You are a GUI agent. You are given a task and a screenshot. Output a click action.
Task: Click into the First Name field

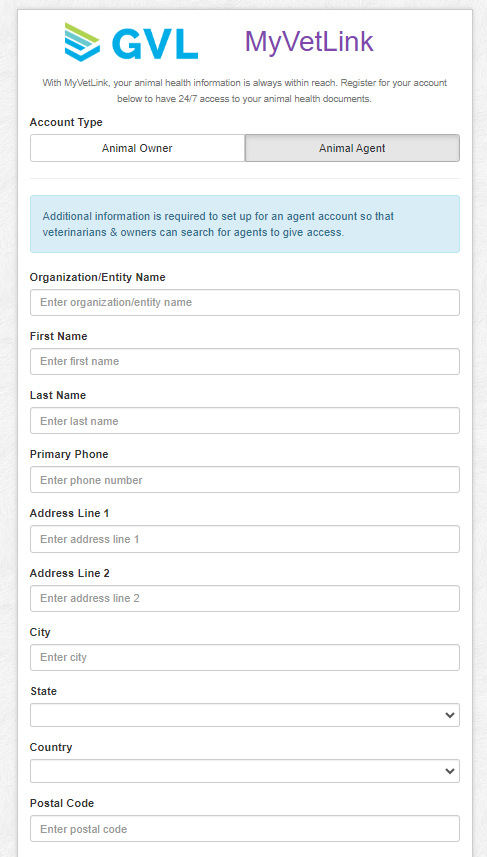coord(245,361)
